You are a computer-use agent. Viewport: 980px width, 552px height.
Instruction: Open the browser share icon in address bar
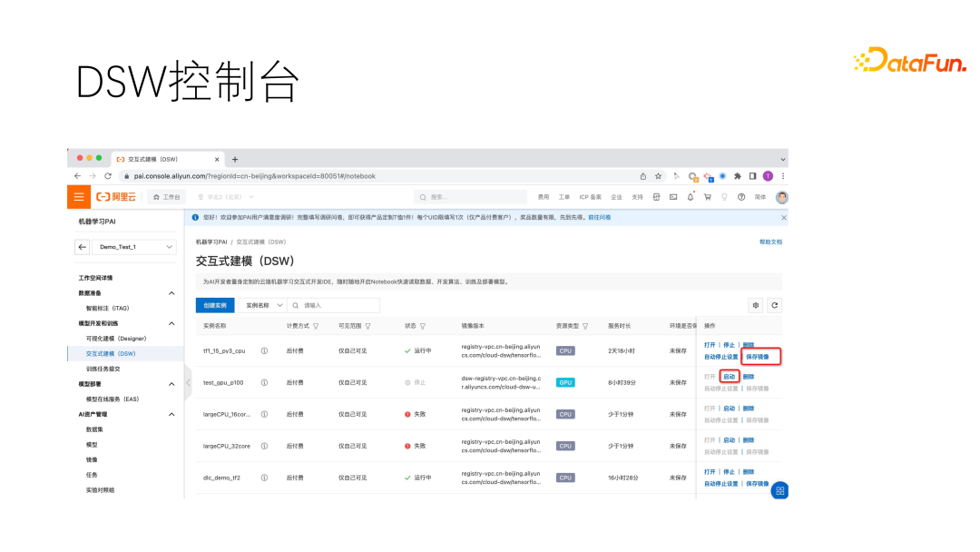tap(643, 176)
